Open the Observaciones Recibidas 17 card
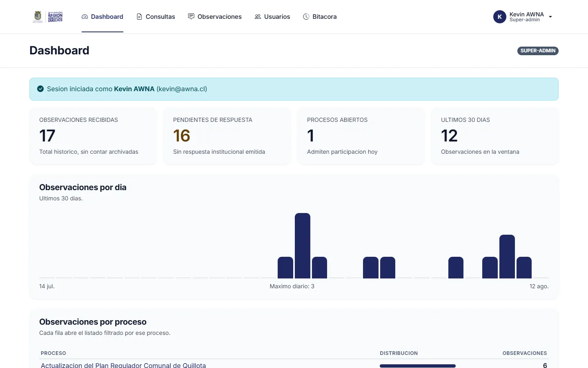Screen dimensions: 588x368 pos(93,136)
